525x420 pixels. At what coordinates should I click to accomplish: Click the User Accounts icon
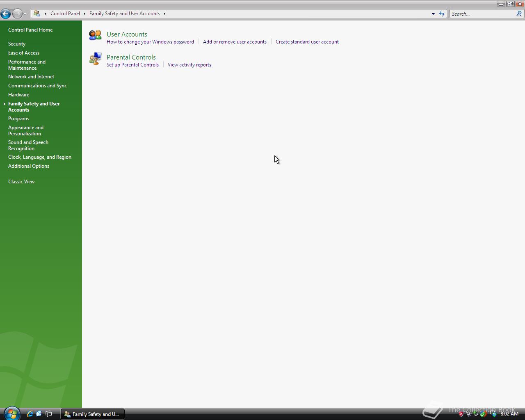point(95,35)
